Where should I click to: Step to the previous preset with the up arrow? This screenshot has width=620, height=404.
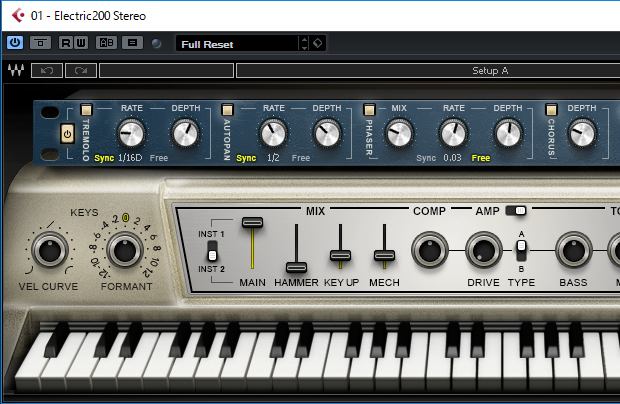[304, 40]
